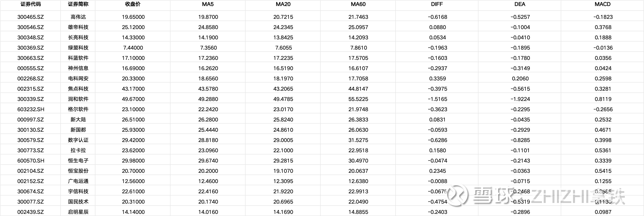Image resolution: width=644 pixels, height=216 pixels.
Task: Select 焦点科技 MA60 value 44.8147
Action: [358, 89]
